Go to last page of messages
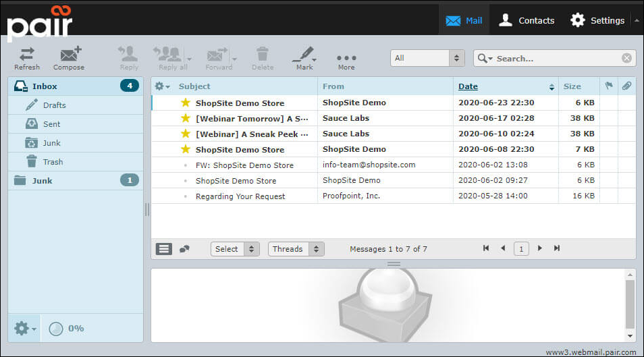Screen dimensions: 644x357 557,248
